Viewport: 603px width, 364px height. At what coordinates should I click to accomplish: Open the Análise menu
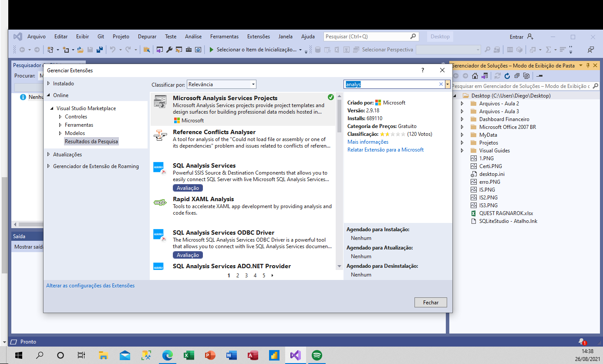tap(193, 37)
